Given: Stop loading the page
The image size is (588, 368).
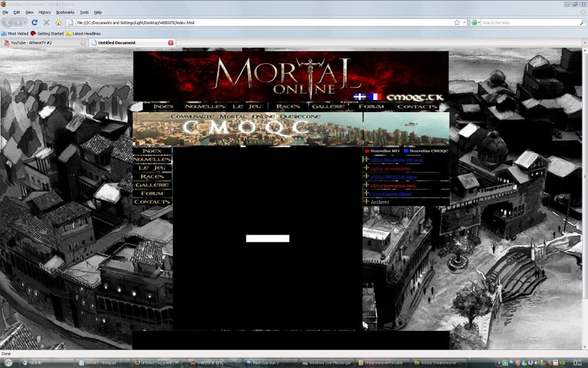Looking at the screenshot, I should coord(47,22).
